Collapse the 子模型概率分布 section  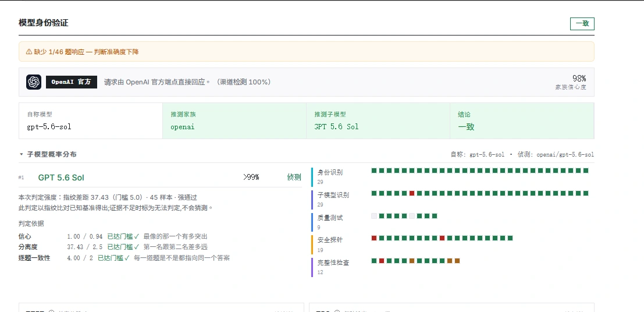[x=22, y=155]
